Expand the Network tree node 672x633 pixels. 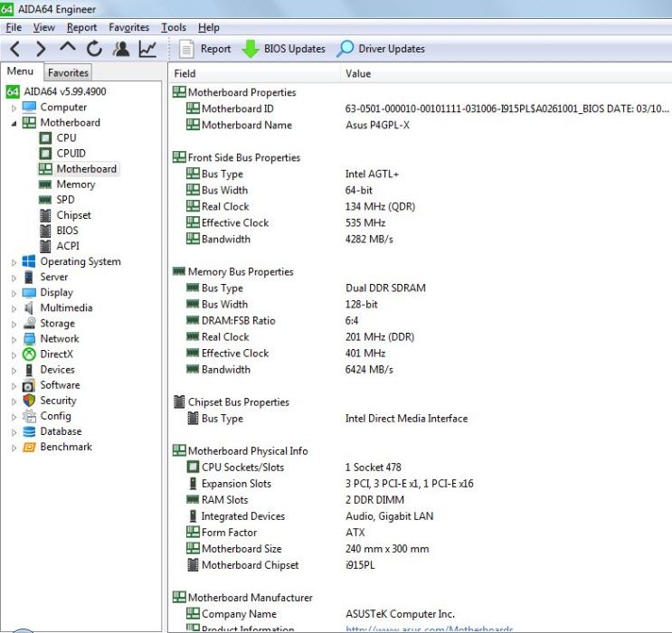coord(14,339)
